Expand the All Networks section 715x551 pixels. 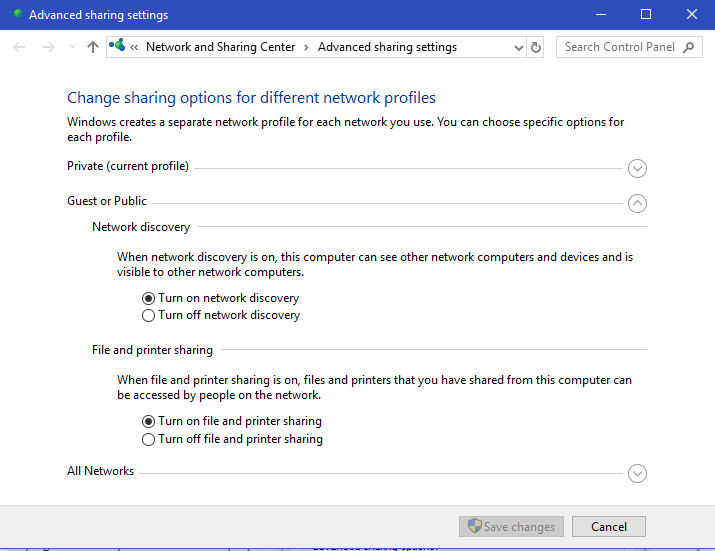click(x=637, y=473)
